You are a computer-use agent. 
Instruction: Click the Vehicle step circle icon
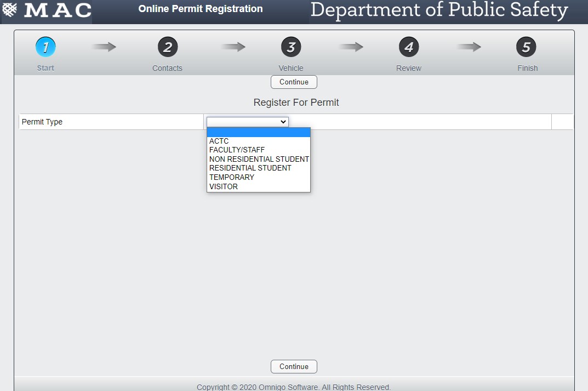point(291,47)
